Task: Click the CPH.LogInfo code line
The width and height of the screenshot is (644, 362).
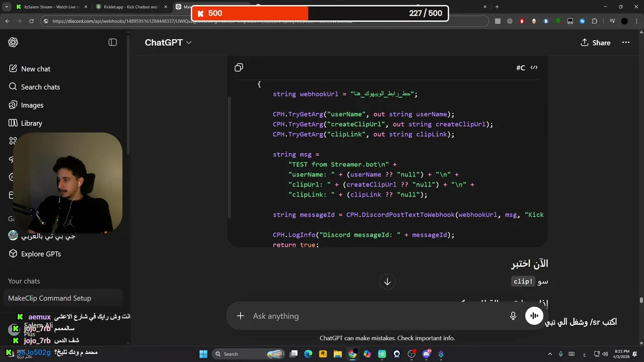Action: tap(363, 235)
